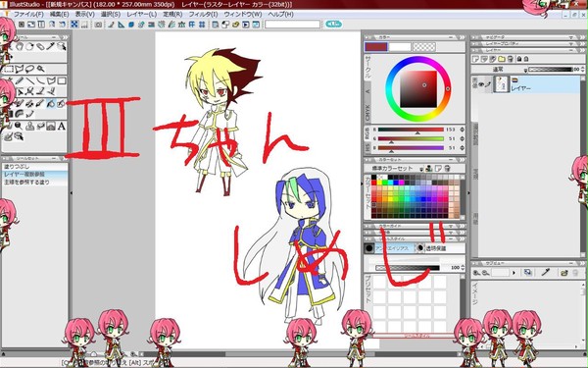The width and height of the screenshot is (588, 368).
Task: Select the straight line drawing tool
Action: 30,80
